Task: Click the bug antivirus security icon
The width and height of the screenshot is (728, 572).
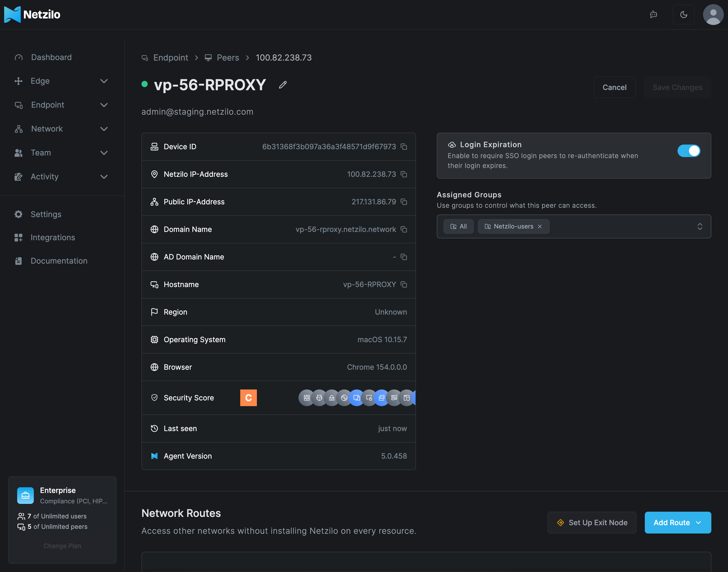Action: pyautogui.click(x=319, y=398)
